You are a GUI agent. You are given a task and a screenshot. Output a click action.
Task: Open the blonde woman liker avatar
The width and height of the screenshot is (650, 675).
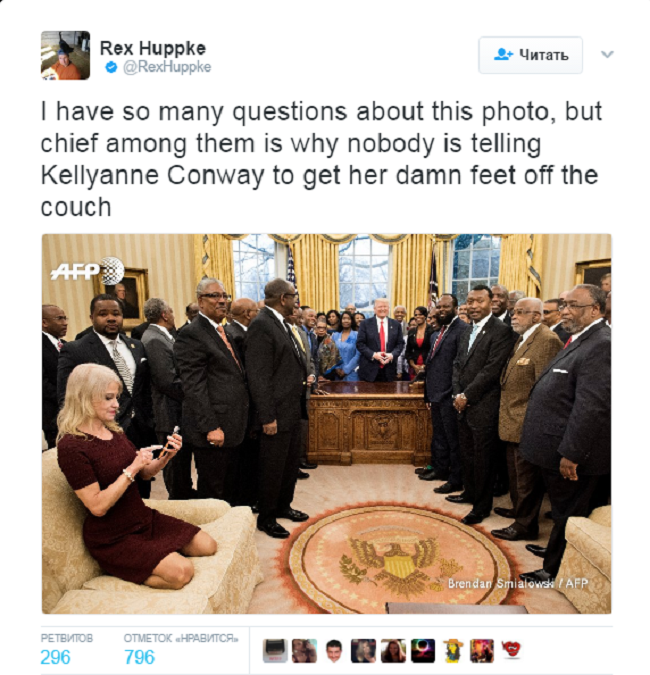pyautogui.click(x=363, y=651)
